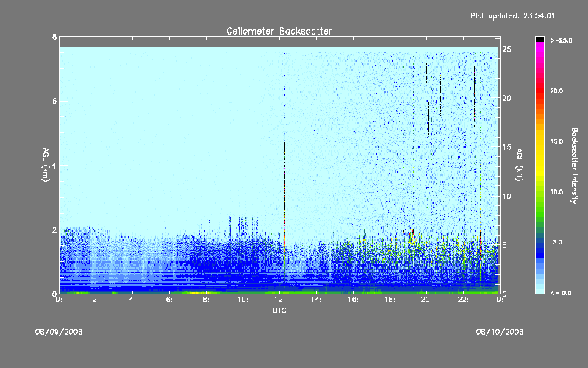Click the '20:' hour label on the UTC axis
Image resolution: width=588 pixels, height=368 pixels.
[426, 300]
